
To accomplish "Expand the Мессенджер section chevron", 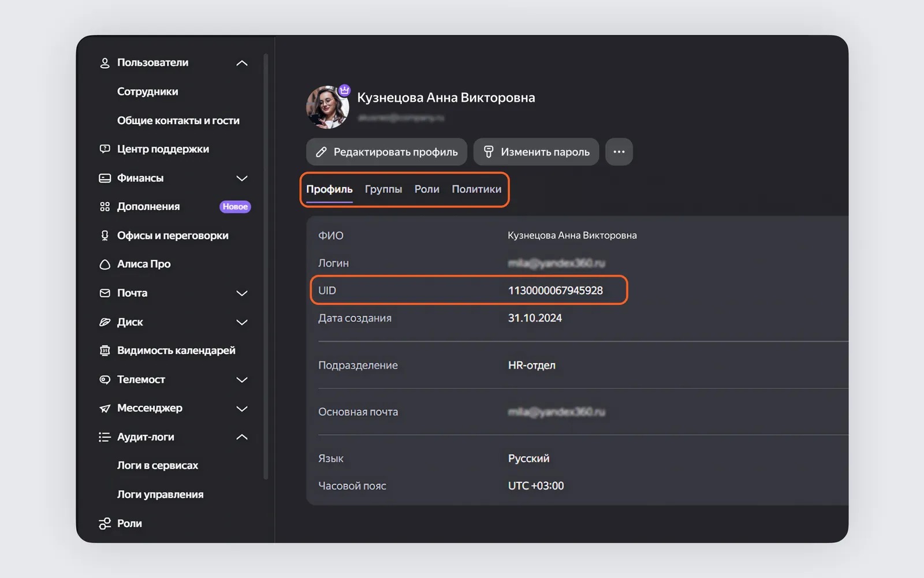I will [x=242, y=408].
